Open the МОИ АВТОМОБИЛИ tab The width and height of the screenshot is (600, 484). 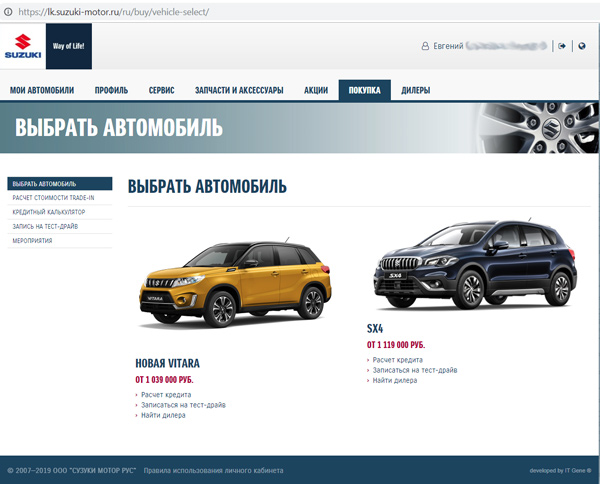point(42,91)
